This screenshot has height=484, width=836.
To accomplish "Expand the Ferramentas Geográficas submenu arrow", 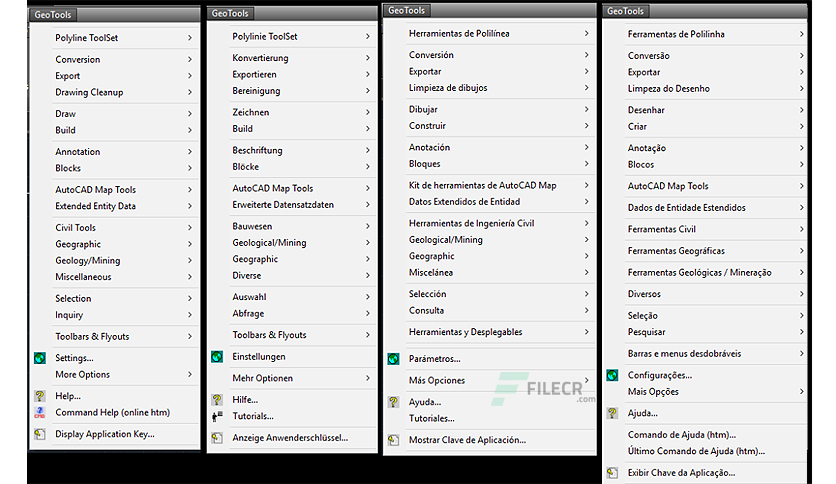I will point(802,251).
